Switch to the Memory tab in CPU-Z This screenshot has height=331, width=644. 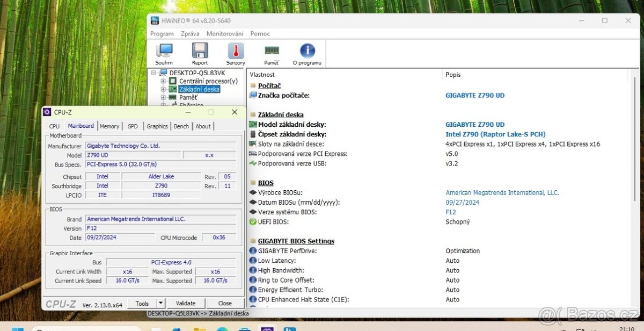109,126
